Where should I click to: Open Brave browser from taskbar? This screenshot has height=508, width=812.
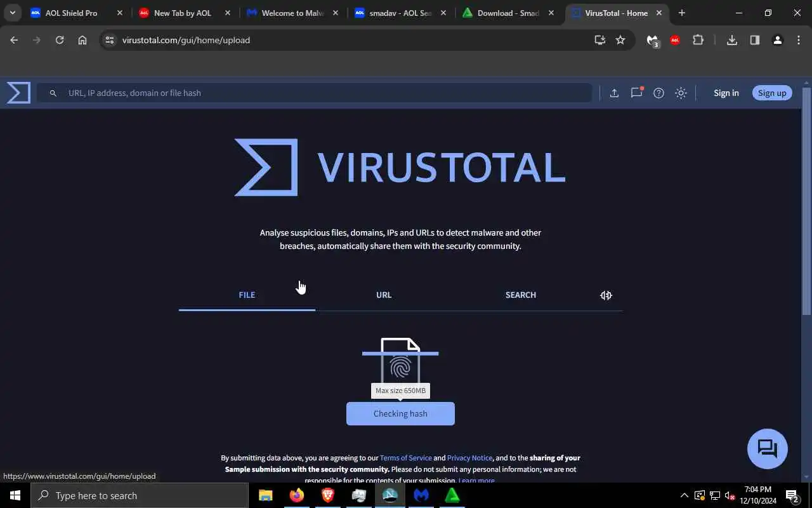pyautogui.click(x=328, y=495)
